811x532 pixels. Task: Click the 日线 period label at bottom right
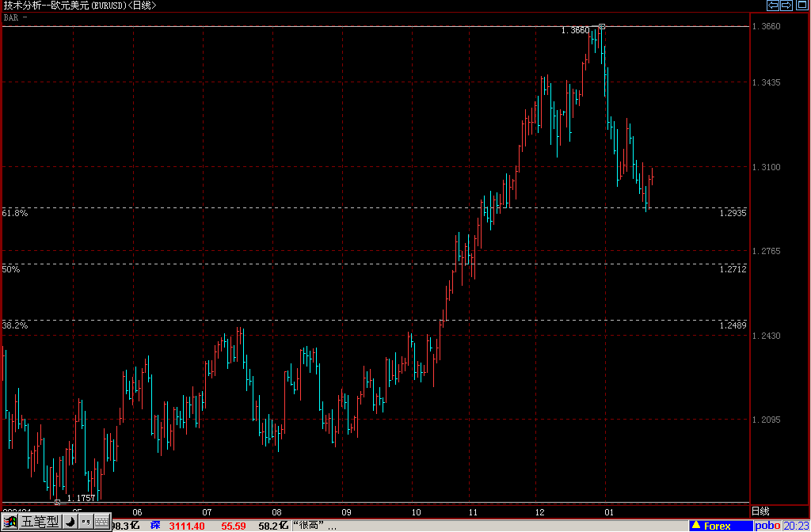click(x=760, y=511)
